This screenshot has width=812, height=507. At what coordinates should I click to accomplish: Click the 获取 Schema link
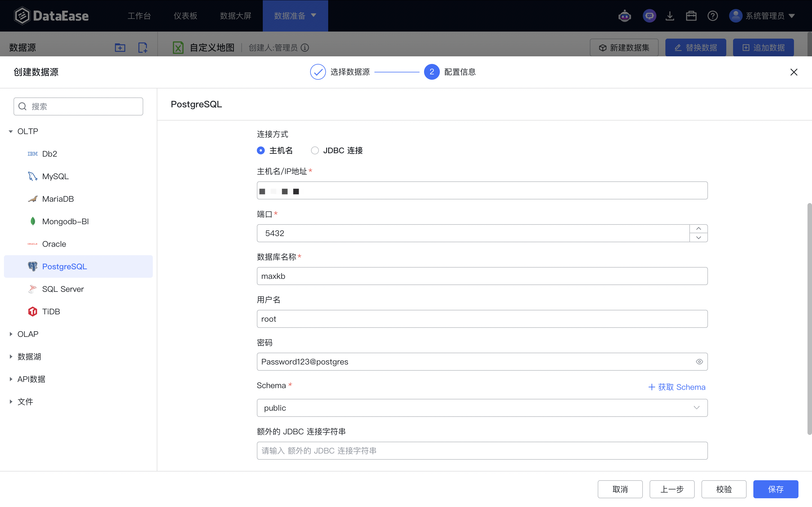677,387
